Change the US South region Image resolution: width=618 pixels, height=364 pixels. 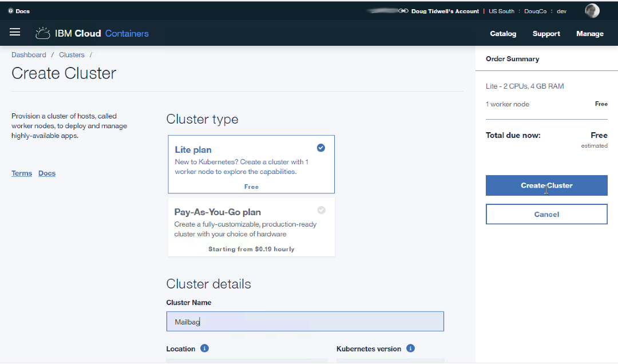pos(501,11)
